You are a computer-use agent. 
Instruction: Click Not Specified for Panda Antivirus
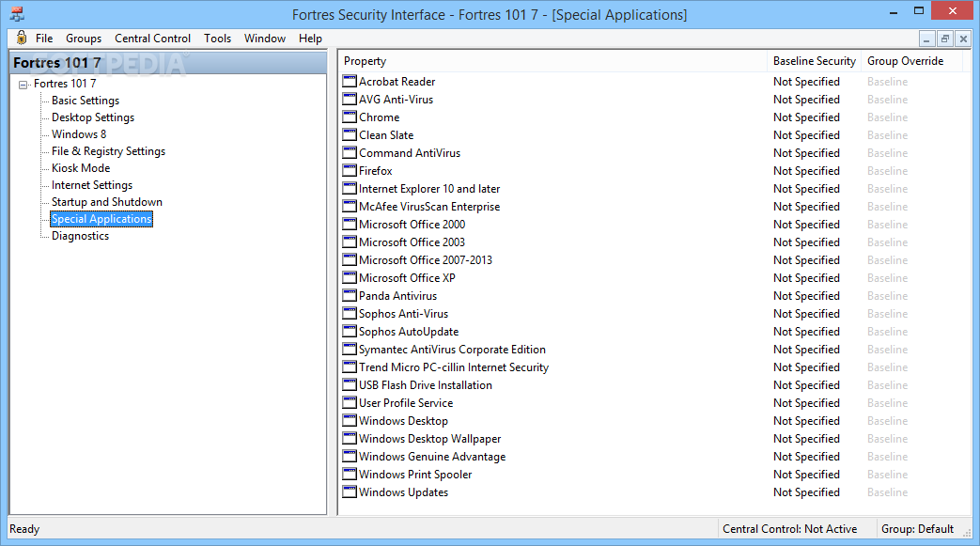click(806, 295)
